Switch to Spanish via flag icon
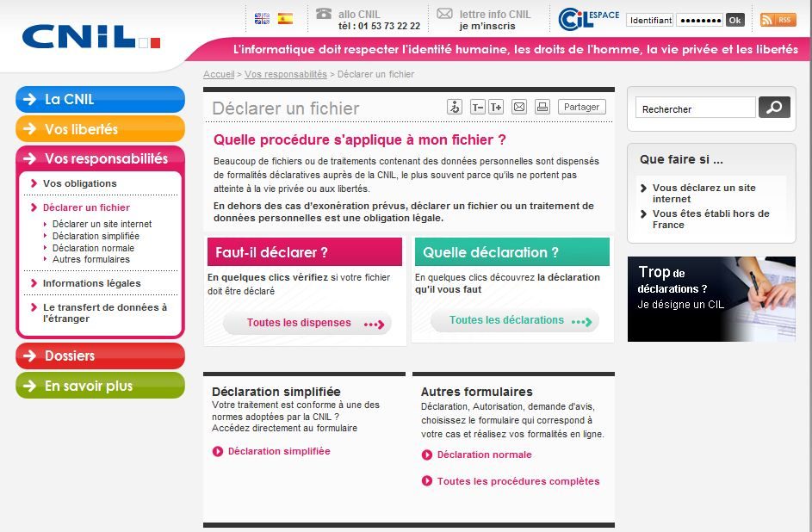The image size is (812, 532). 285,18
